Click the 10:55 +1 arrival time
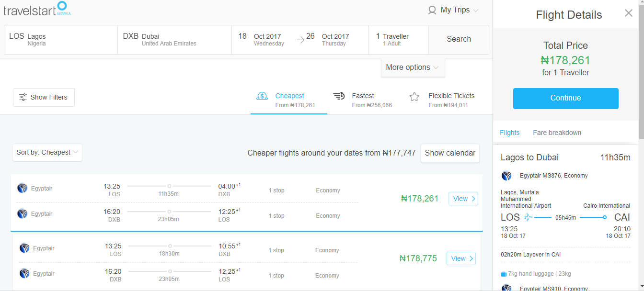Image resolution: width=644 pixels, height=291 pixels. click(230, 246)
